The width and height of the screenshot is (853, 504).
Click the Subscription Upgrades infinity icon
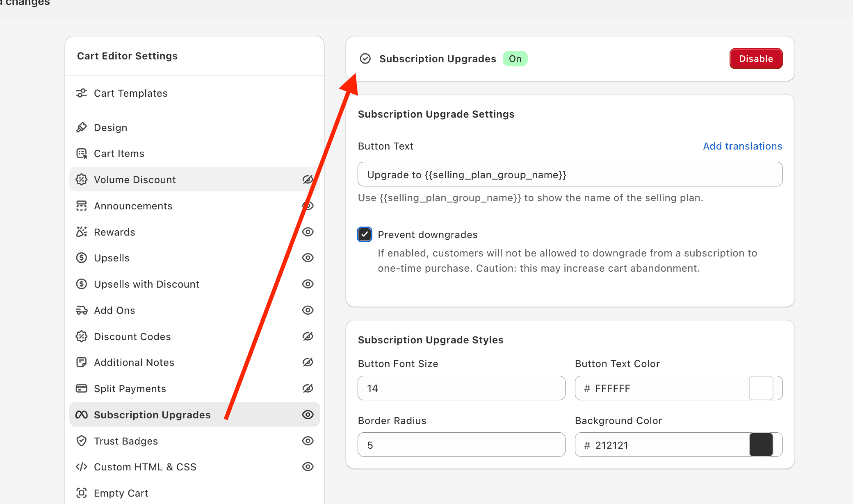(x=82, y=415)
